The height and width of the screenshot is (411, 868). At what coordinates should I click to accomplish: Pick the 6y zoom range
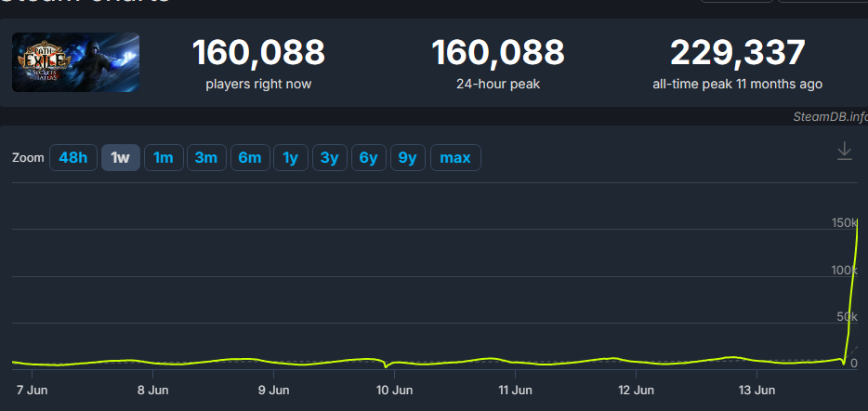[368, 158]
